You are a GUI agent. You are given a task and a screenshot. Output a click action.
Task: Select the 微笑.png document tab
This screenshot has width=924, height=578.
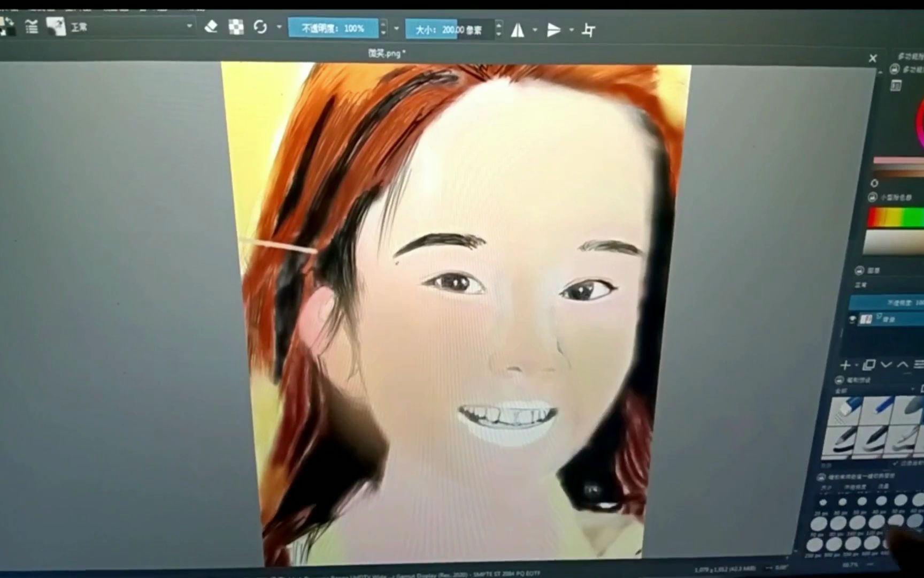pyautogui.click(x=387, y=53)
